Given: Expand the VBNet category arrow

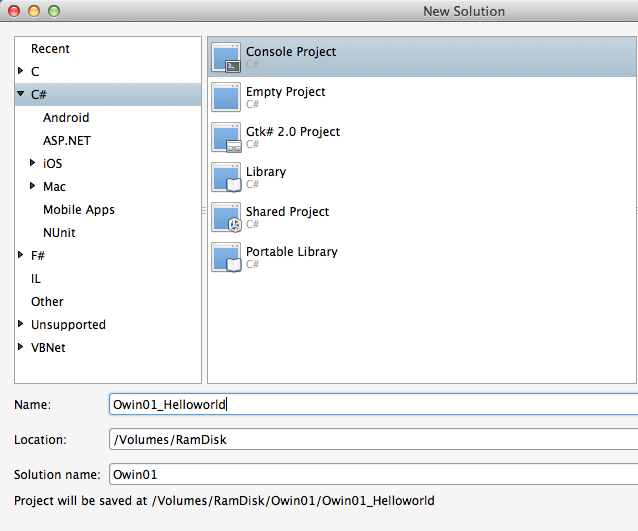Looking at the screenshot, I should [x=21, y=348].
